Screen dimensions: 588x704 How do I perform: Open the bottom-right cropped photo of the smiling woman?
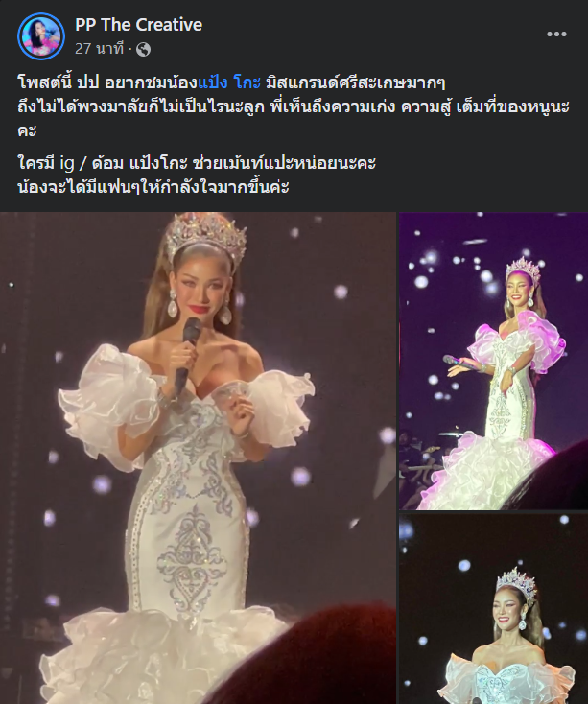click(494, 609)
